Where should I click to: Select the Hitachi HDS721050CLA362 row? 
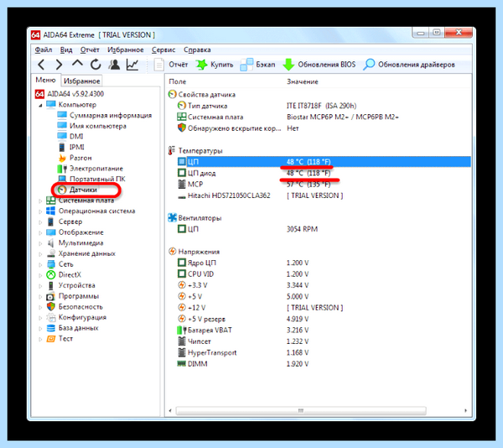tap(319, 195)
